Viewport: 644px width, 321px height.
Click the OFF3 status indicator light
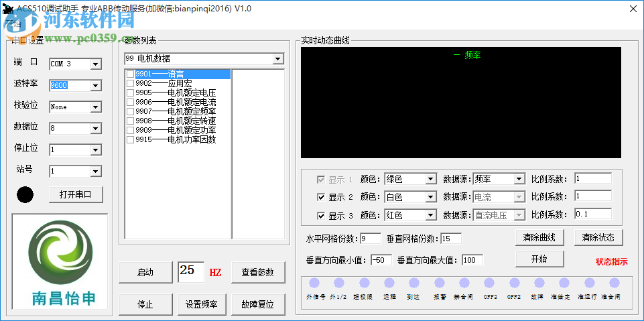point(489,283)
